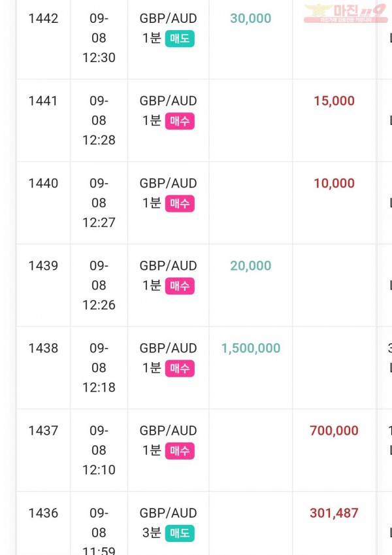Image resolution: width=392 pixels, height=555 pixels.
Task: Select the 700,000 amount in row 1437
Action: click(x=335, y=431)
